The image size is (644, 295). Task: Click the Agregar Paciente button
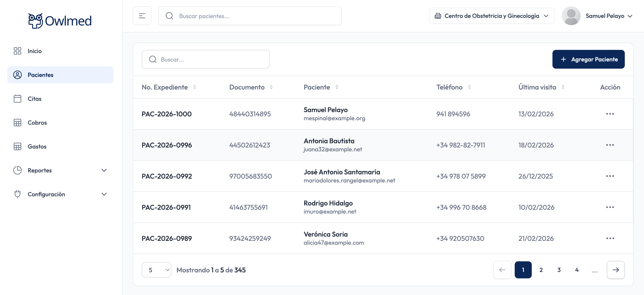pos(588,59)
